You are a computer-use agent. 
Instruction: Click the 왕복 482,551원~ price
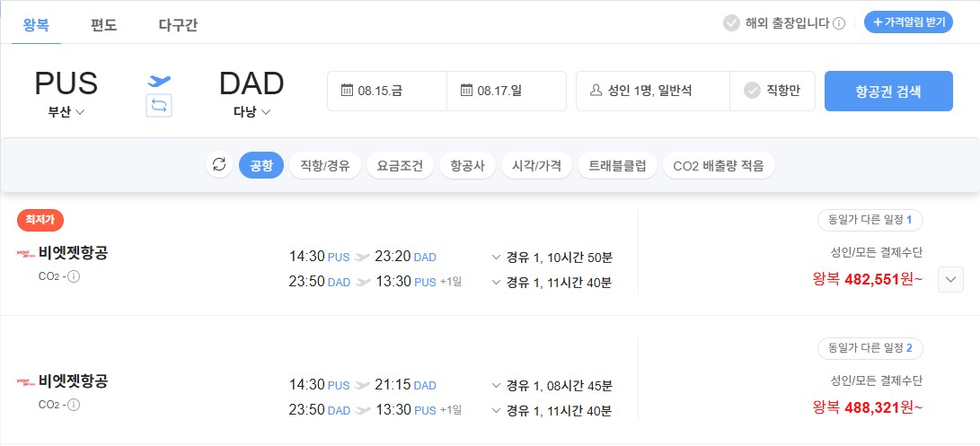click(868, 279)
